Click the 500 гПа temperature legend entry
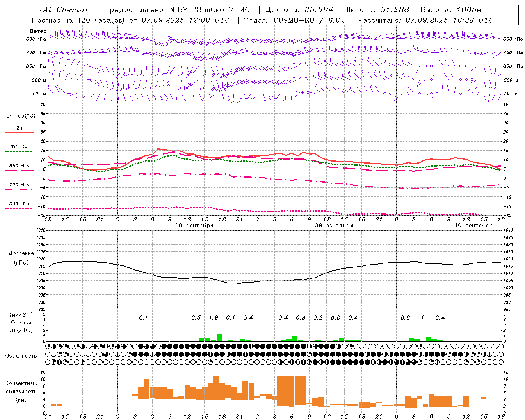The image size is (525, 420). (19, 204)
